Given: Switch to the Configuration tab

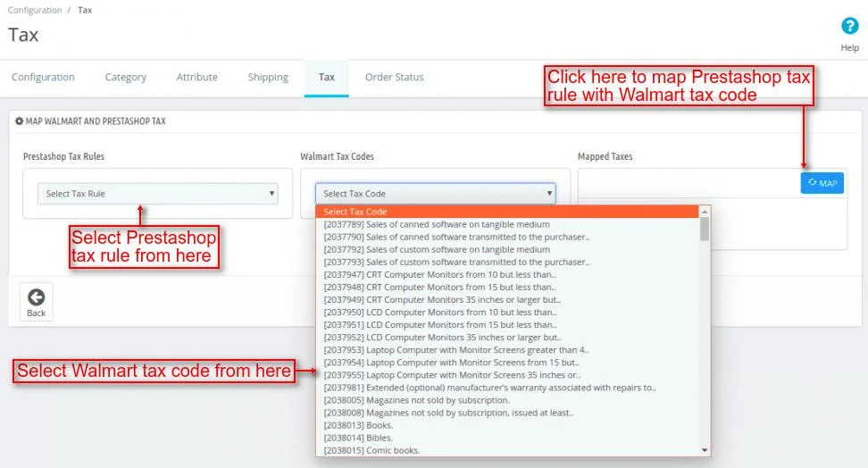Looking at the screenshot, I should [43, 77].
